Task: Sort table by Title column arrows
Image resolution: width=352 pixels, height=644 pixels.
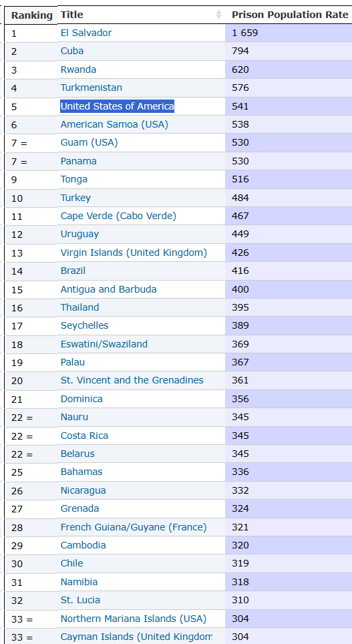Action: pos(218,15)
